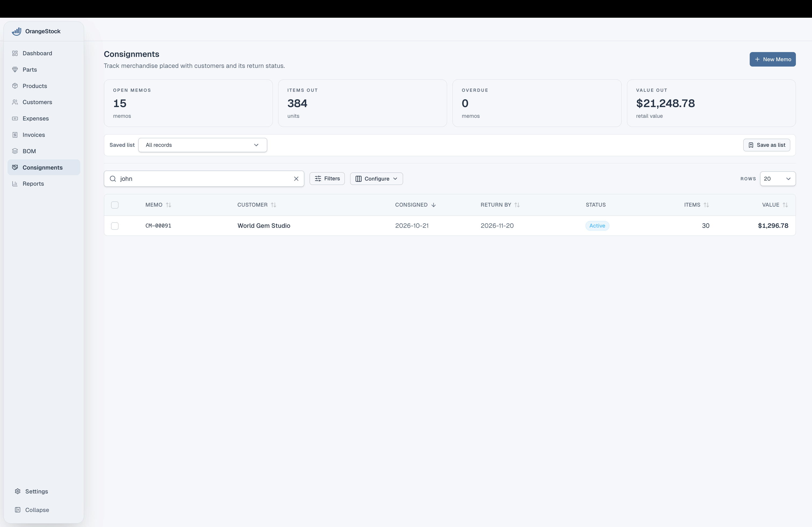Click the Collapse sidebar panel icon
Image resolution: width=812 pixels, height=527 pixels.
coord(18,510)
